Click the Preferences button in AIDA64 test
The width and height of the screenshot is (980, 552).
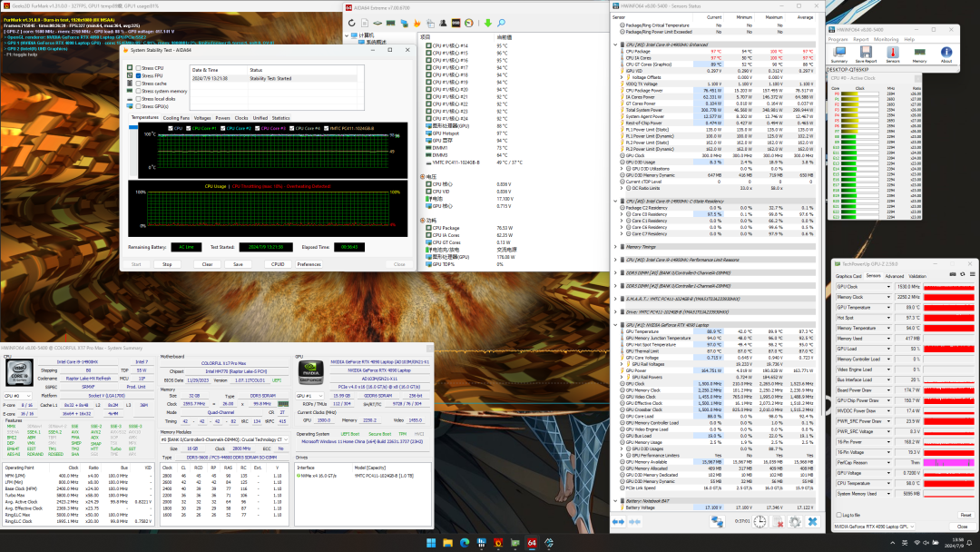pos(309,264)
